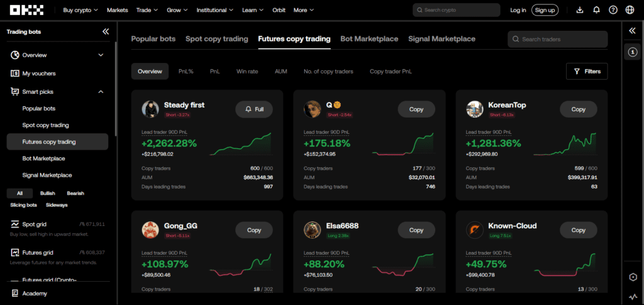This screenshot has width=644, height=305.
Task: Select the Bullish filter chip
Action: click(48, 193)
